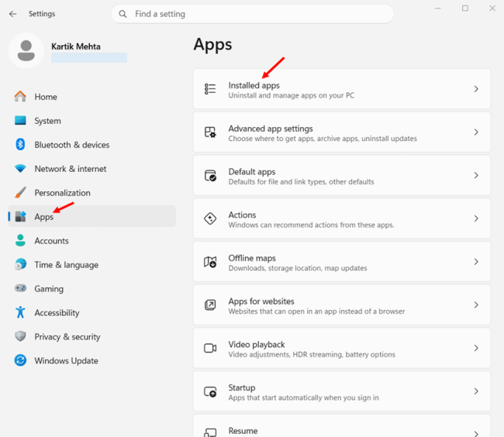Image resolution: width=504 pixels, height=437 pixels.
Task: Click the Gaming controller icon
Action: pyautogui.click(x=20, y=288)
